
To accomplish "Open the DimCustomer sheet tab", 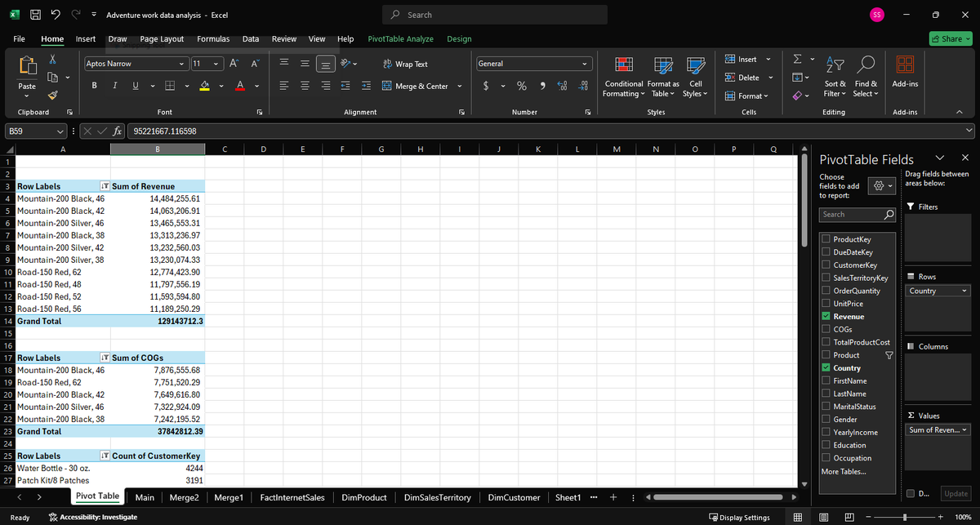I will (x=513, y=496).
